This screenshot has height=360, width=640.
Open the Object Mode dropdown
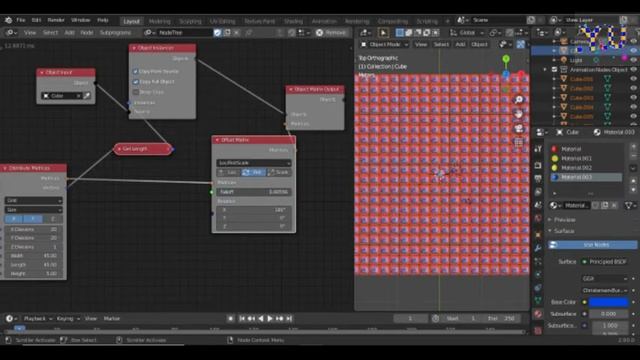pyautogui.click(x=384, y=44)
